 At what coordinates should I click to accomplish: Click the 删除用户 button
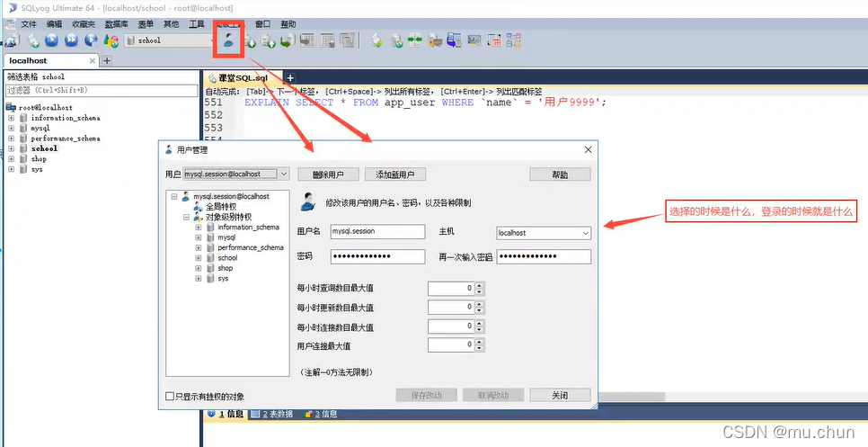(328, 174)
